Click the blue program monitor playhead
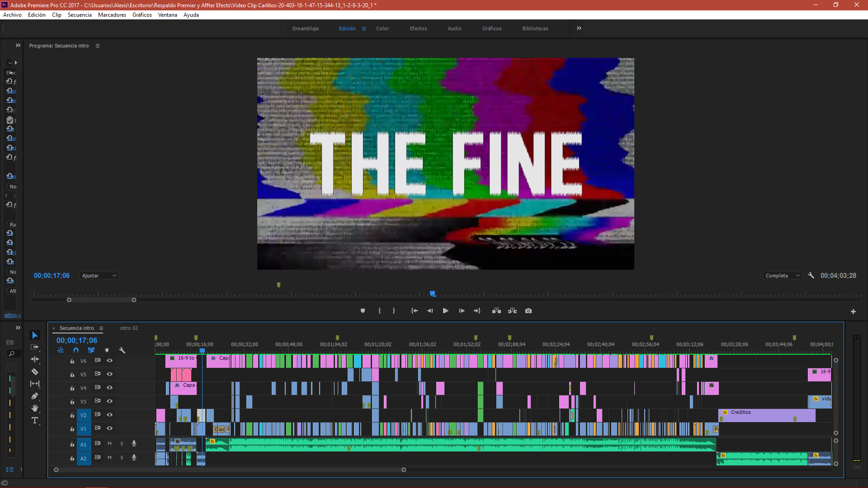 point(433,294)
